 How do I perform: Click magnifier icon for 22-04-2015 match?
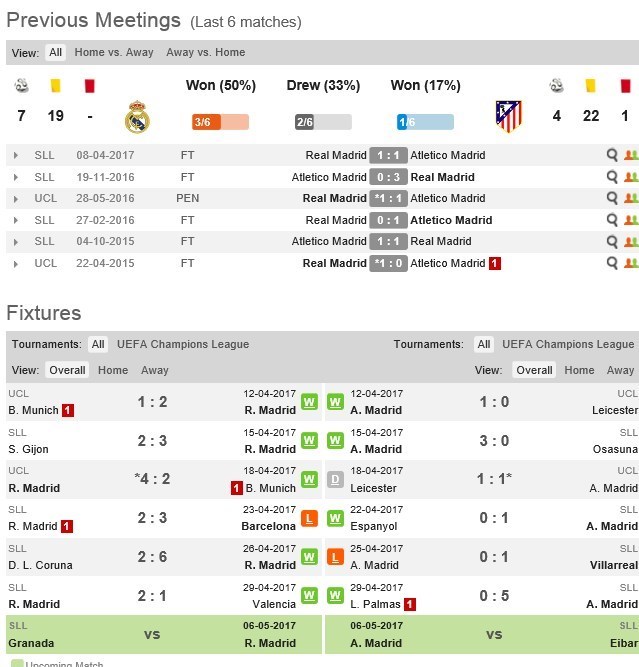[x=612, y=263]
